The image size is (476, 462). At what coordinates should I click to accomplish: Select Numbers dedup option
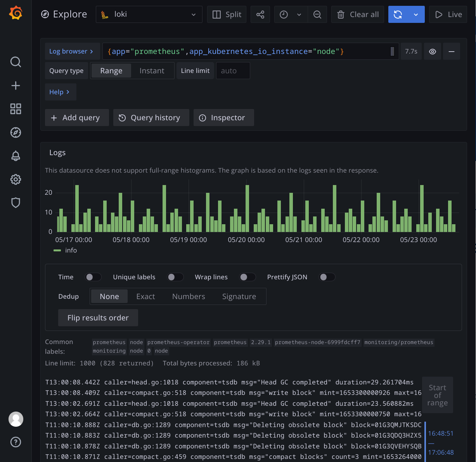click(x=189, y=296)
